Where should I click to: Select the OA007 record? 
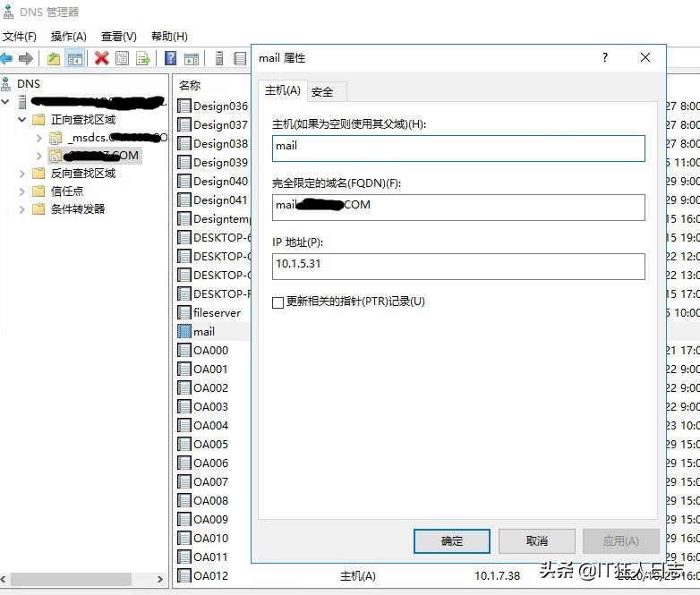pyautogui.click(x=203, y=481)
